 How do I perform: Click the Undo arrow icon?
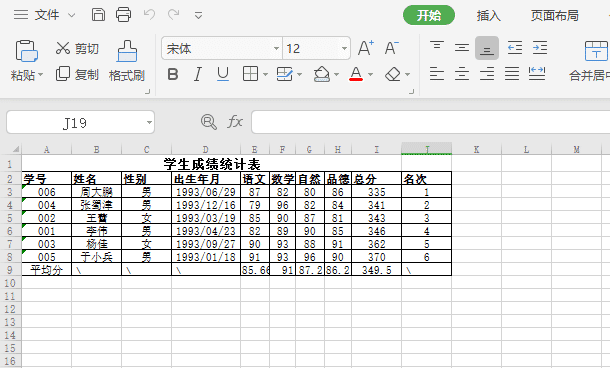point(149,15)
